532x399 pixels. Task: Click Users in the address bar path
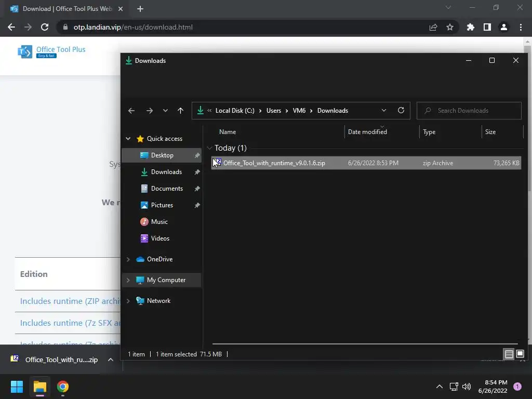pos(273,111)
